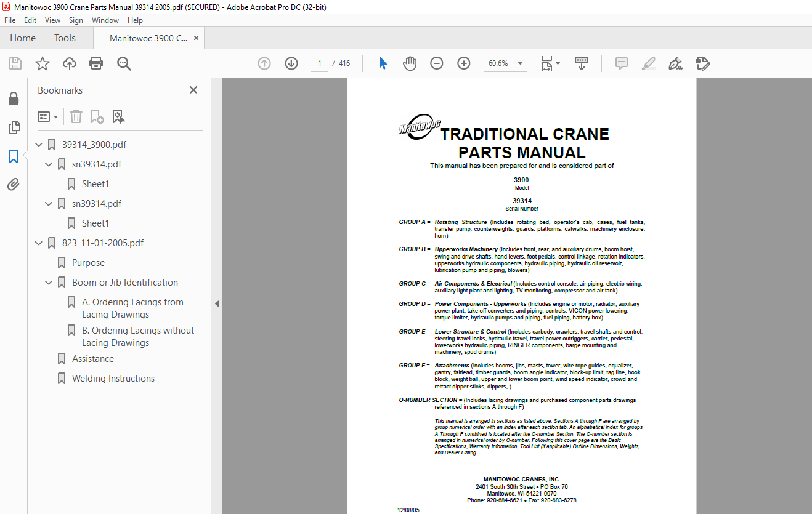812x514 pixels.
Task: Collapse the 823_11-01-2005.pdf bookmark
Action: [x=39, y=243]
